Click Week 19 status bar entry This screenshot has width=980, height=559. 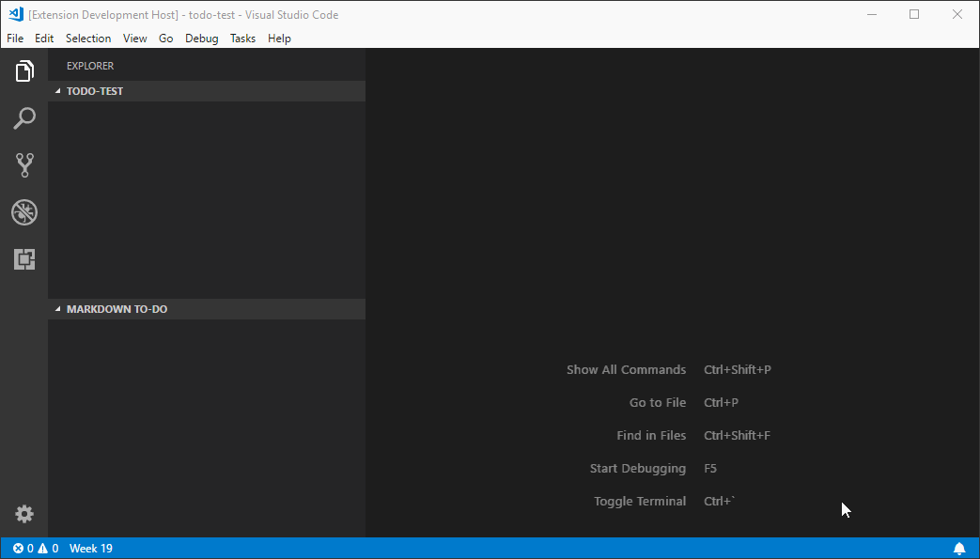(x=90, y=549)
